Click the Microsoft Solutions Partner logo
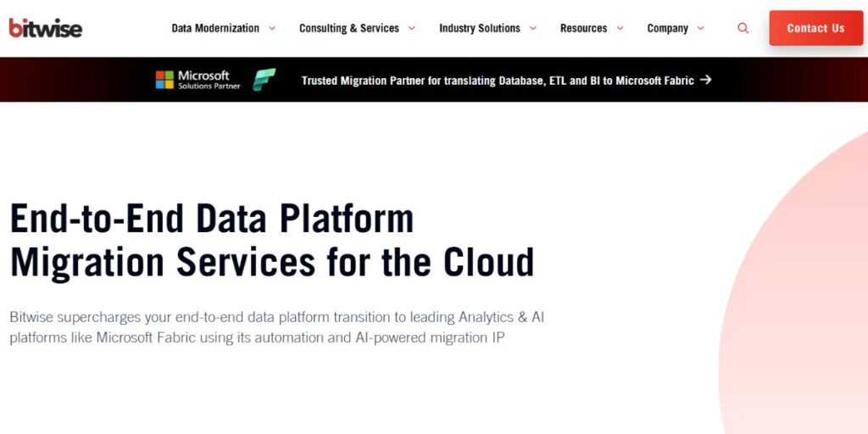Viewport: 868px width, 434px height. click(x=198, y=80)
